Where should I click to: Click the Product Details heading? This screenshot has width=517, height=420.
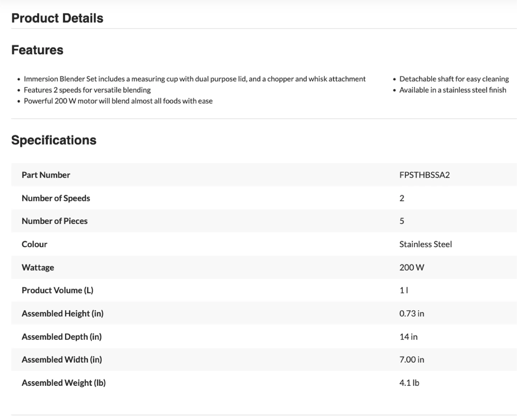tap(57, 18)
